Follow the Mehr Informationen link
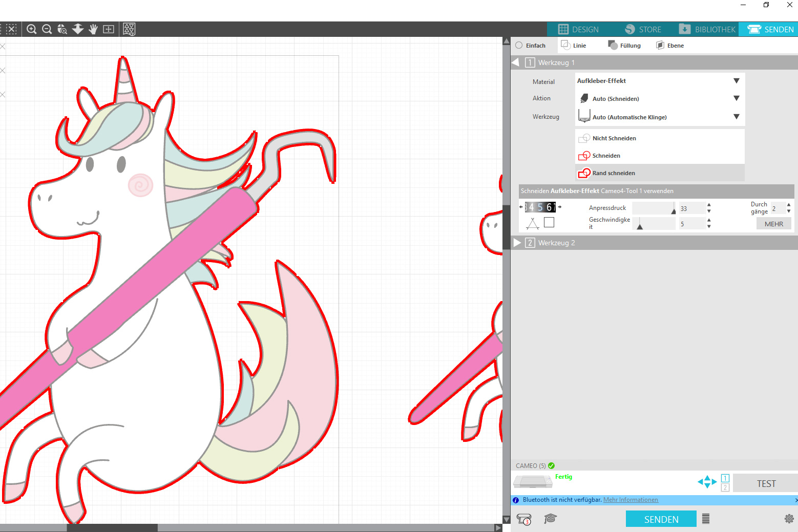 pyautogui.click(x=631, y=500)
